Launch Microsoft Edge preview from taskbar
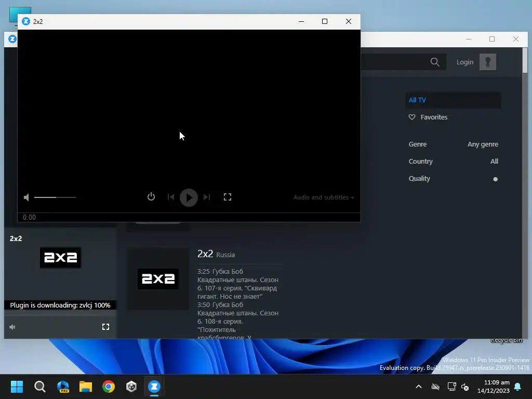The image size is (532, 399). point(63,387)
